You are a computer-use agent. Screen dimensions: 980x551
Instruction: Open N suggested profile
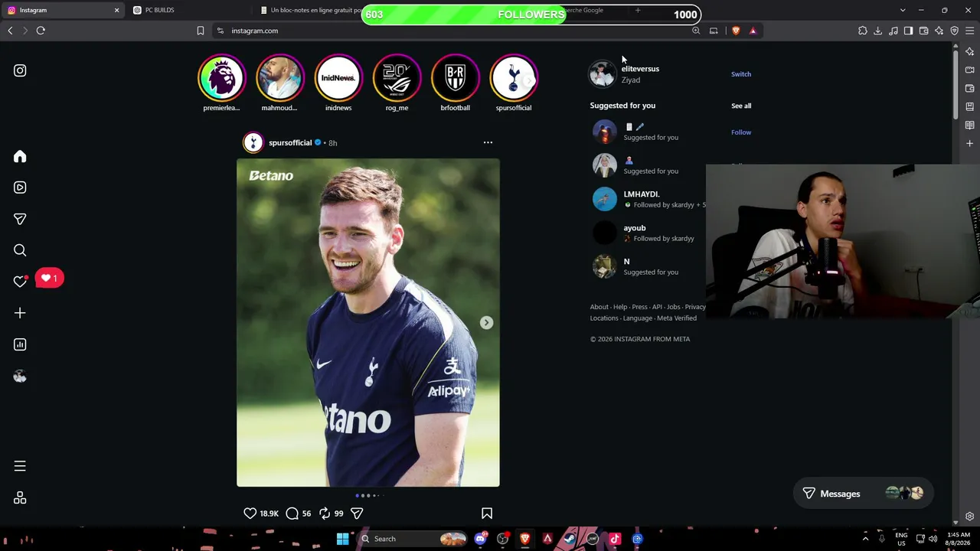(x=626, y=262)
